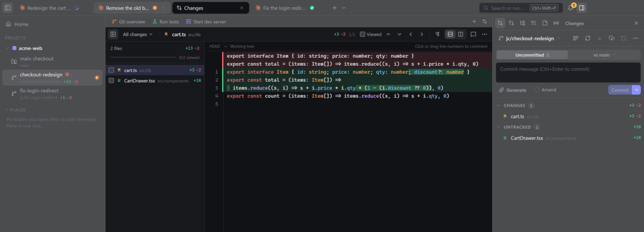The width and height of the screenshot is (644, 232).
Task: Add a new action with toolbar plus
Action: pyautogui.click(x=474, y=21)
